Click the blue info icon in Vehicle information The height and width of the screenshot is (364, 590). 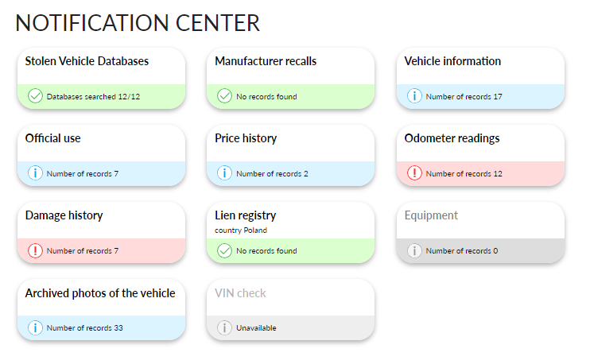414,96
